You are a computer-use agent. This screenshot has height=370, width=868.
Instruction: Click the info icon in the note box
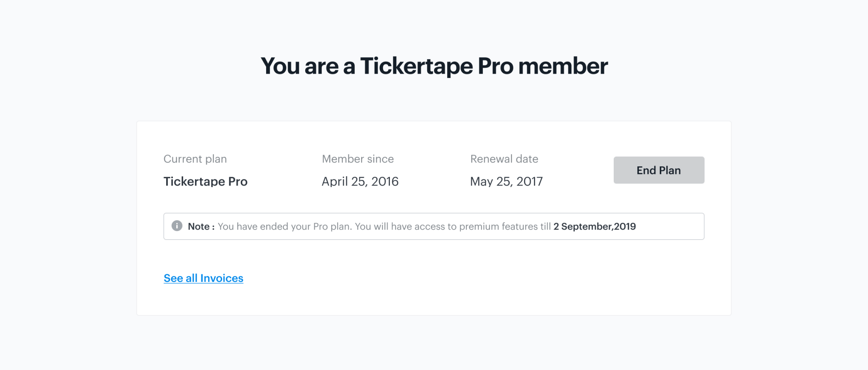(x=177, y=226)
